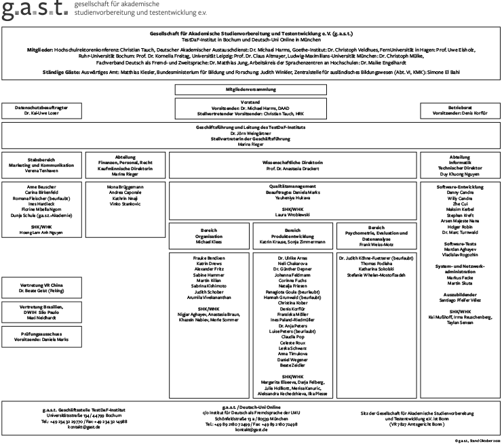Select "Dr. Beate Geist (Peking)"

pyautogui.click(x=41, y=291)
